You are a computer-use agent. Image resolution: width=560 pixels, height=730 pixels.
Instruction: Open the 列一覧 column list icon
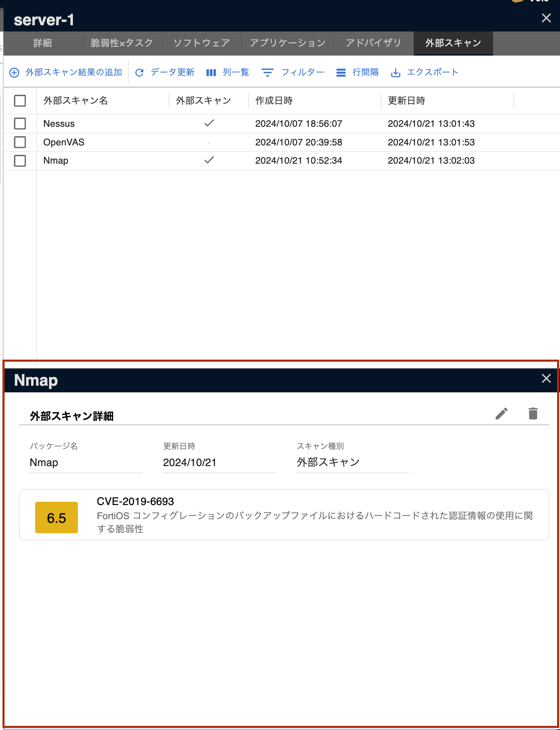[x=211, y=73]
